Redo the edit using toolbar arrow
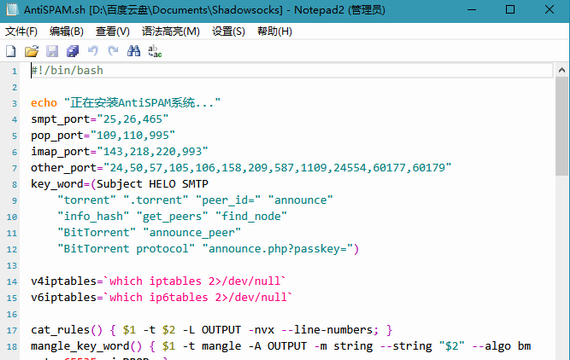The width and height of the screenshot is (570, 360). pos(113,51)
